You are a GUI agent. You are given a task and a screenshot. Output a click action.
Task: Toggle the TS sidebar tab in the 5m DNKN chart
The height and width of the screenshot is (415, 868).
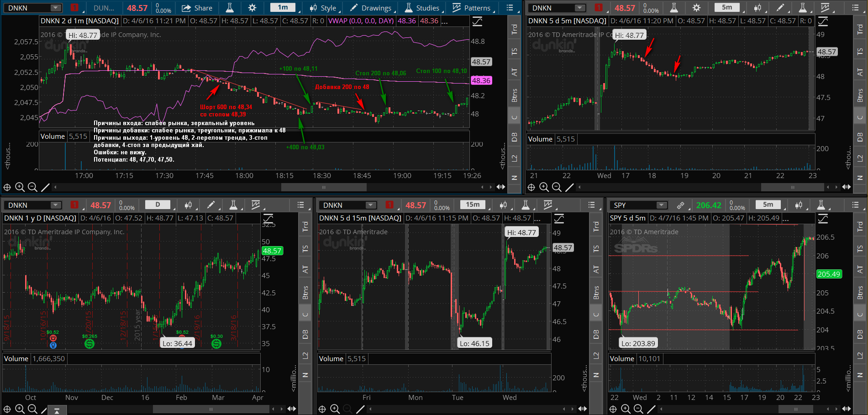860,51
